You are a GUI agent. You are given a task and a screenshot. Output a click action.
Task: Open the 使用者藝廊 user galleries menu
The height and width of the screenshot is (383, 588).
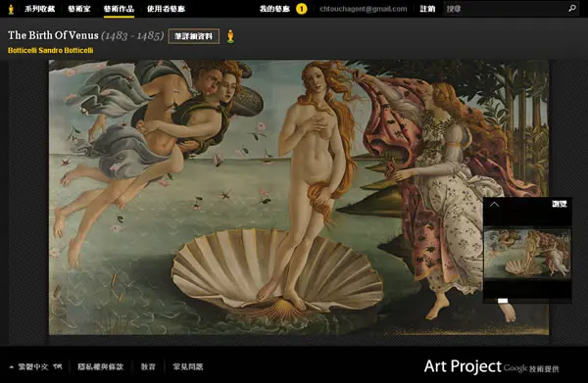point(166,9)
